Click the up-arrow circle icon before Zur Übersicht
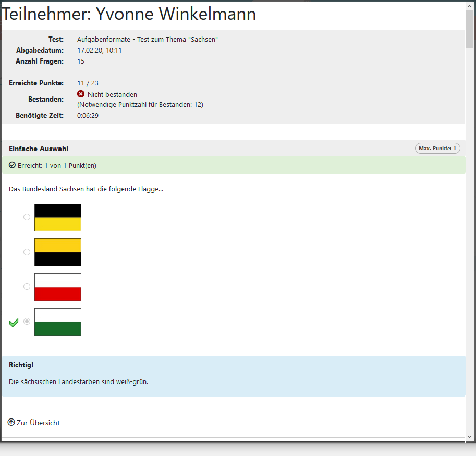This screenshot has height=456, width=476. pos(11,422)
